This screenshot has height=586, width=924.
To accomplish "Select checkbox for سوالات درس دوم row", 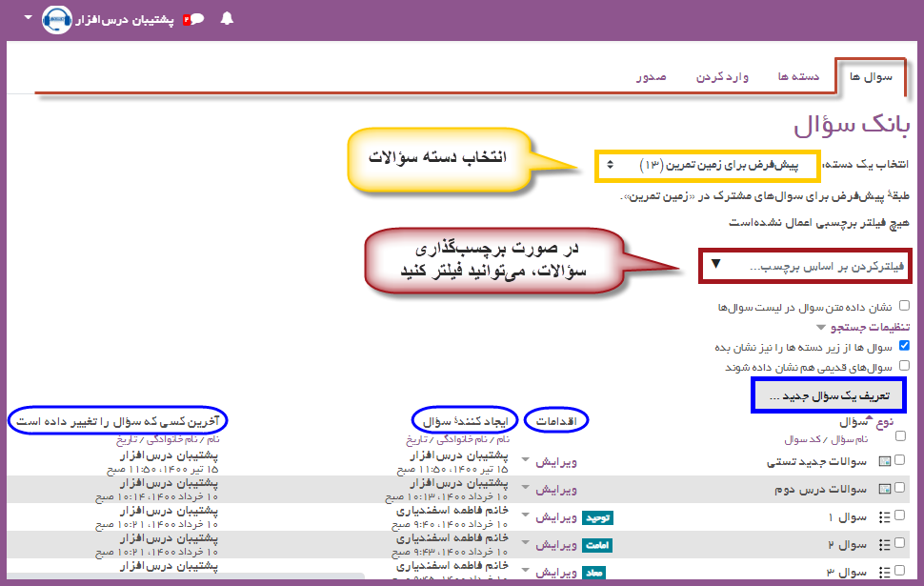I will point(899,488).
